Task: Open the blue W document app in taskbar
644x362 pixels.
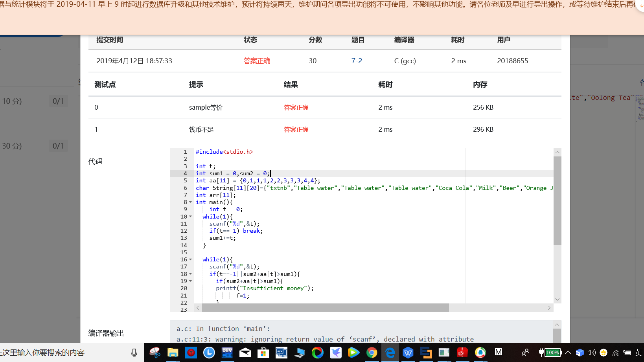Action: [408, 353]
